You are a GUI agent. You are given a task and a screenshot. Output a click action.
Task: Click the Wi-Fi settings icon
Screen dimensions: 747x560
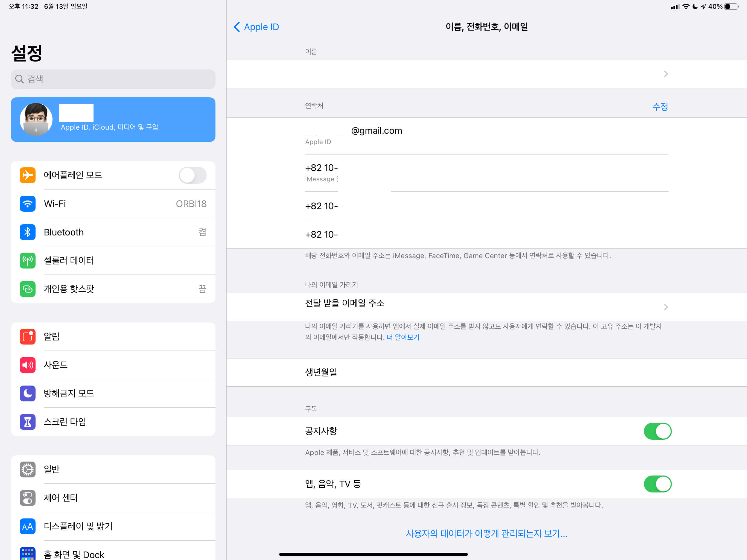click(x=27, y=204)
